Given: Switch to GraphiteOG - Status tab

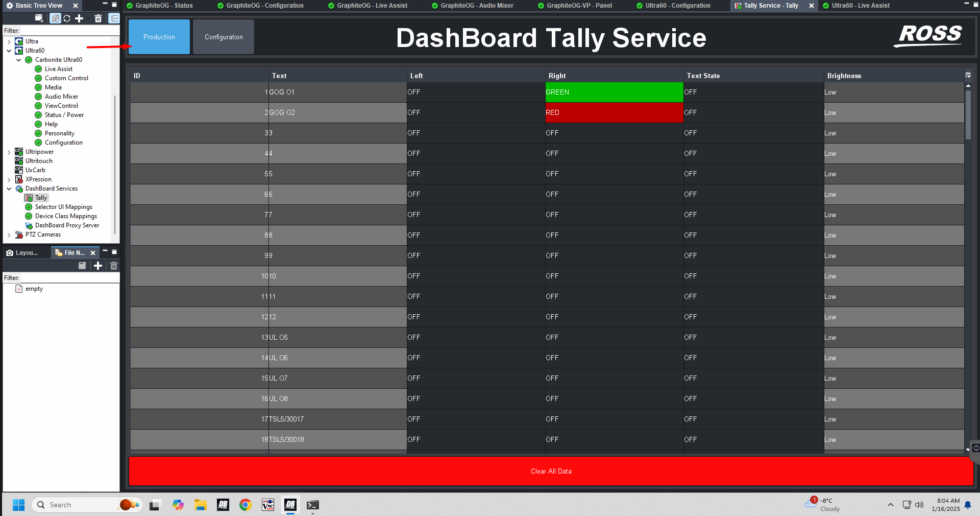Looking at the screenshot, I should tap(160, 6).
